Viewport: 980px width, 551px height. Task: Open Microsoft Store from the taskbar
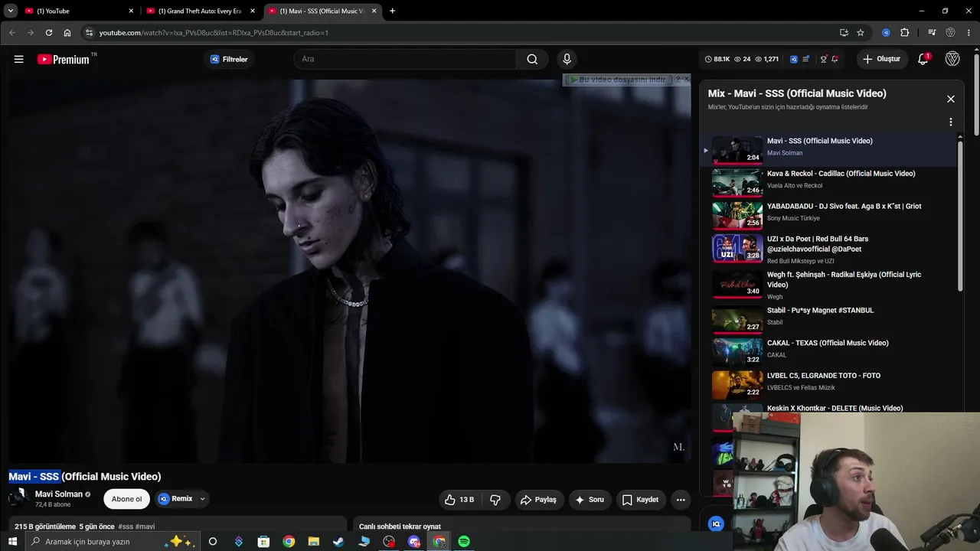click(263, 542)
